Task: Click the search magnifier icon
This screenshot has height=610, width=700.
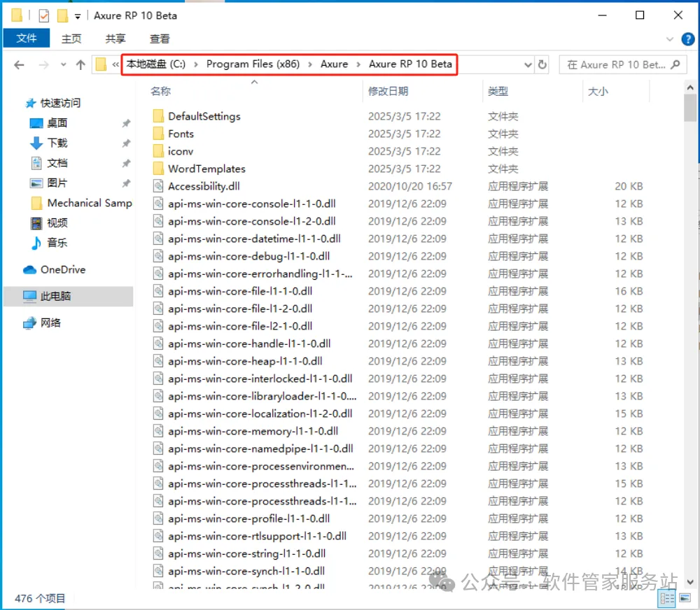Action: [x=675, y=64]
